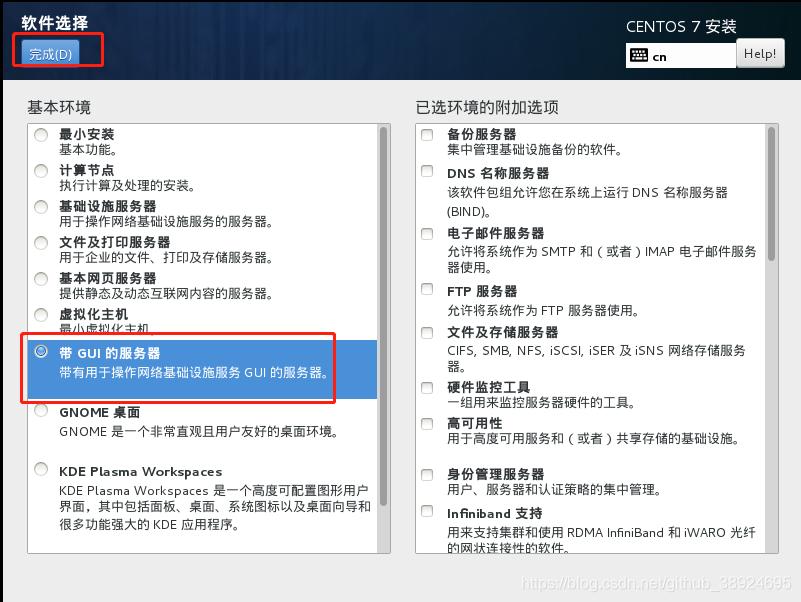This screenshot has height=602, width=801.
Task: Select the 带 GUI 的服务器 radio button
Action: (41, 351)
